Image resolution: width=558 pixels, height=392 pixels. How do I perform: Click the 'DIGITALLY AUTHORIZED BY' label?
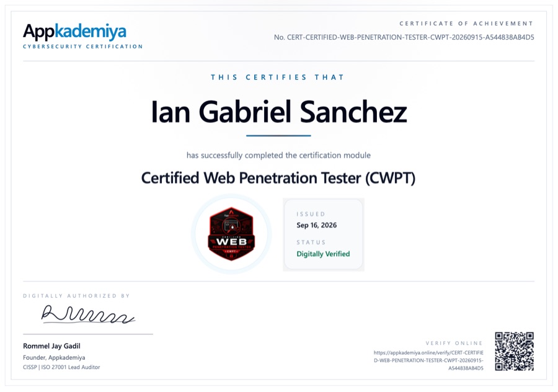[76, 296]
